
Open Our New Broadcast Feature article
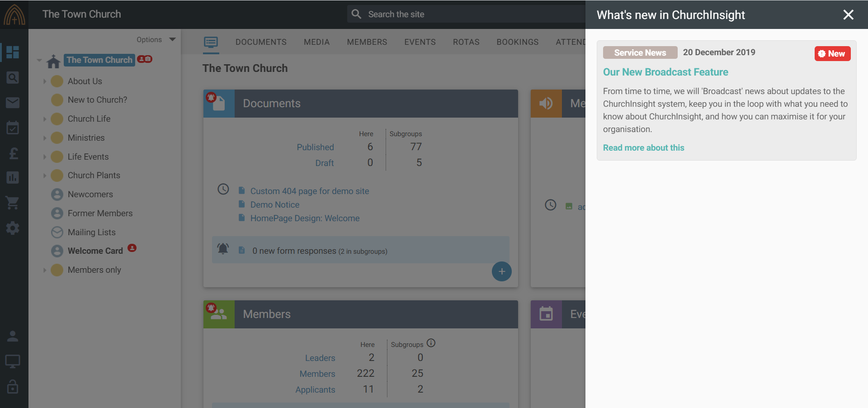665,72
